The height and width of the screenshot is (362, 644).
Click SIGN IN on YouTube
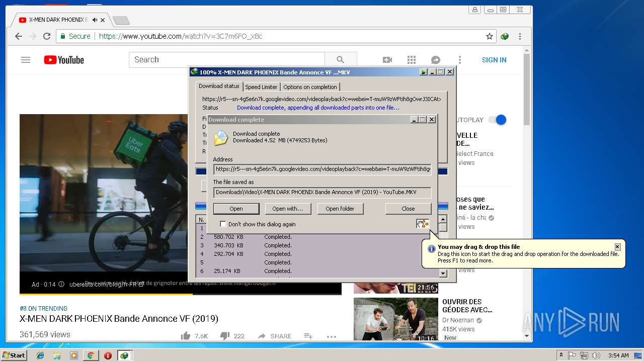(x=494, y=60)
